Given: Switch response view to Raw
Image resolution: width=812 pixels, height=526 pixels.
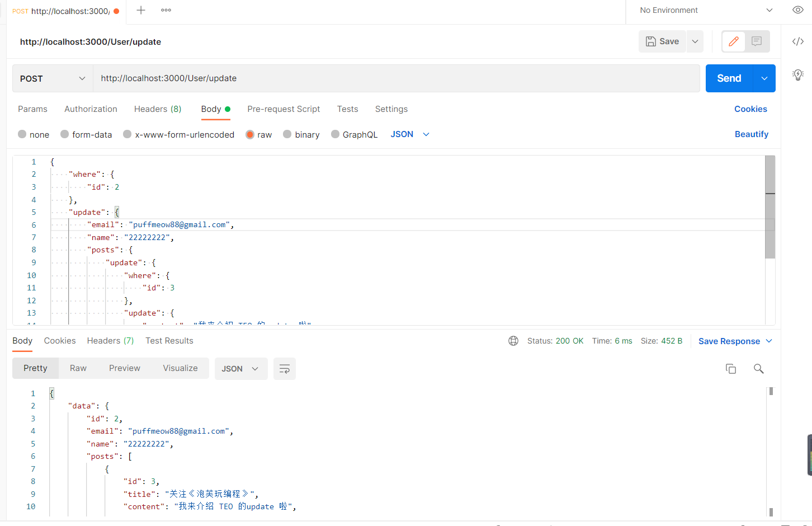Looking at the screenshot, I should [x=78, y=368].
